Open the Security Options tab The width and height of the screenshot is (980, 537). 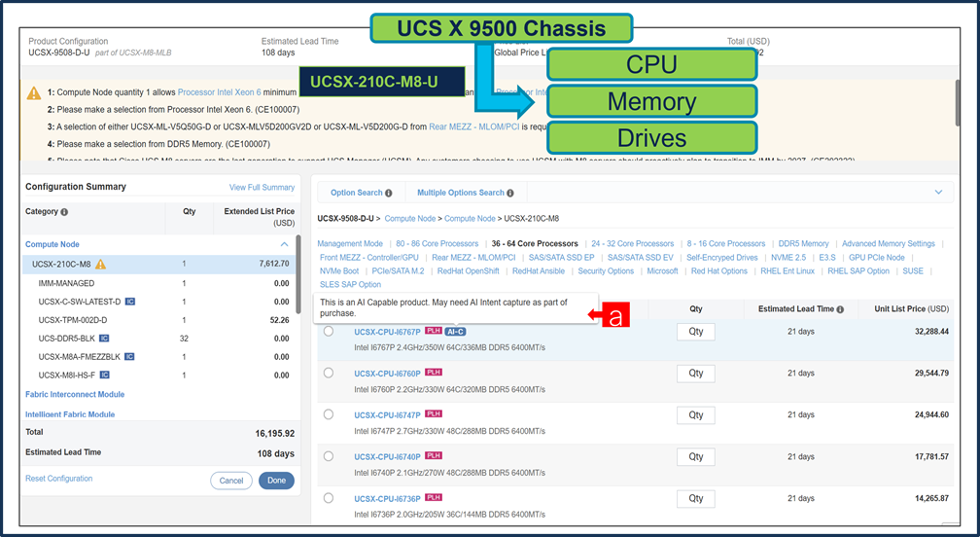606,271
